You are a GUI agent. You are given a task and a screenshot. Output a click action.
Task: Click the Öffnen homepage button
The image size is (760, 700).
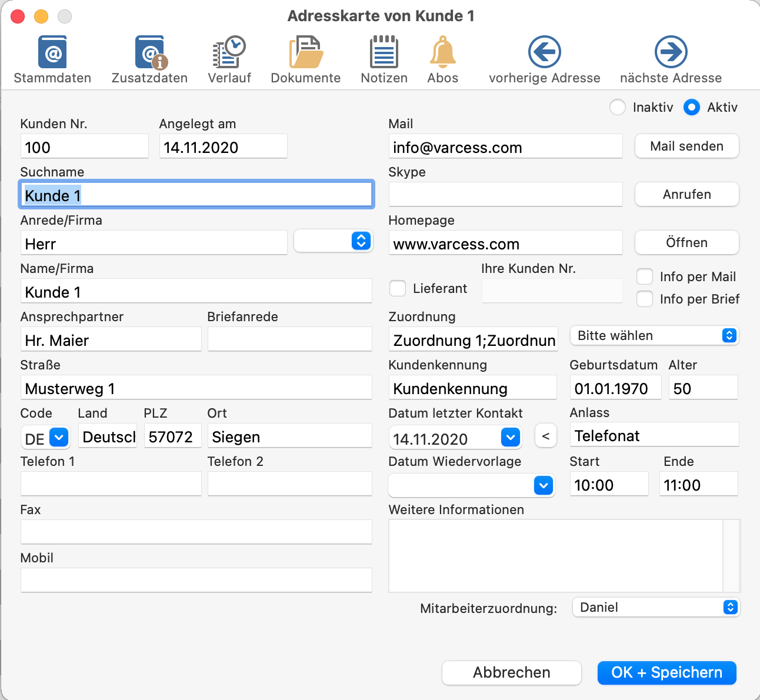(x=687, y=242)
